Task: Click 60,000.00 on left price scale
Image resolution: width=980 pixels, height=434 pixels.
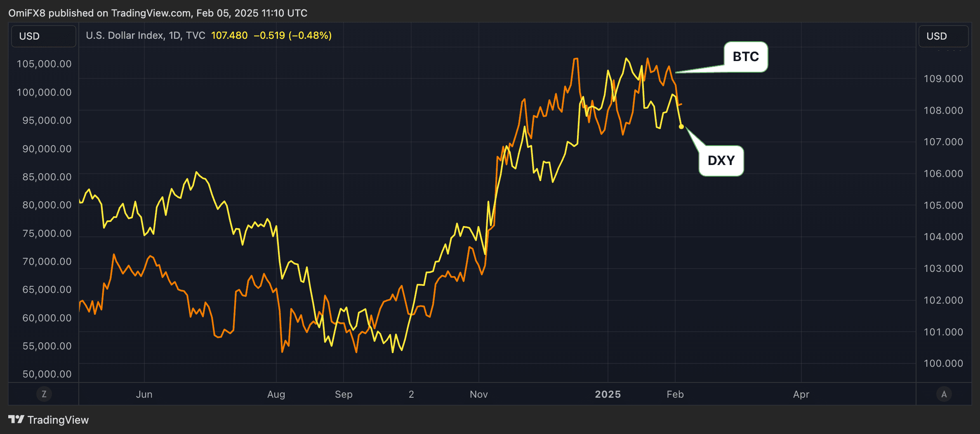Action: 47,318
